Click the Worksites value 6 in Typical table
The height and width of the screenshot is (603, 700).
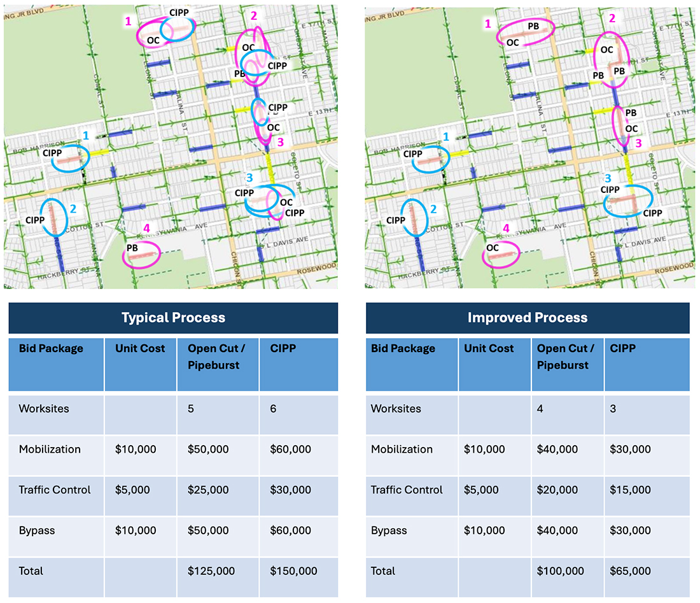click(274, 409)
